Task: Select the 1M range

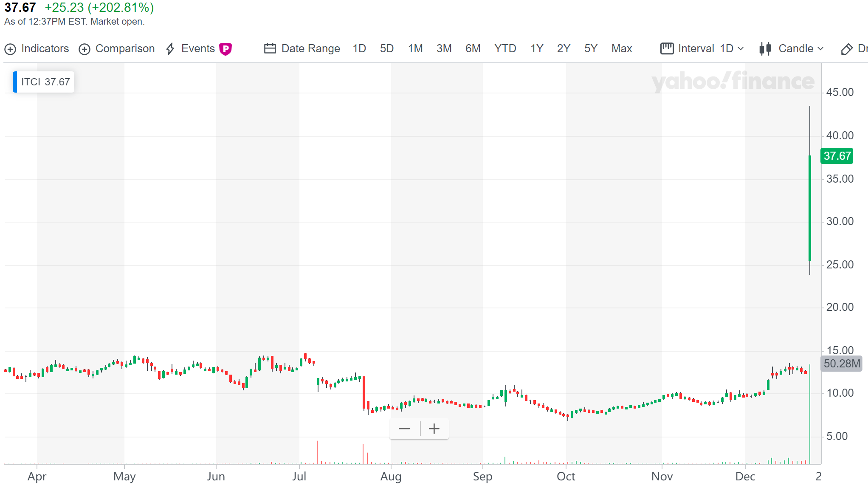Action: click(415, 49)
